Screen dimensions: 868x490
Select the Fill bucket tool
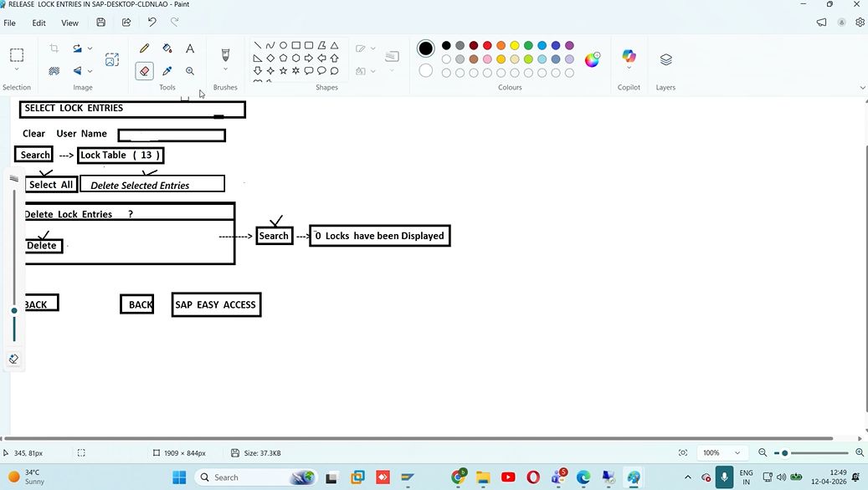(x=167, y=49)
